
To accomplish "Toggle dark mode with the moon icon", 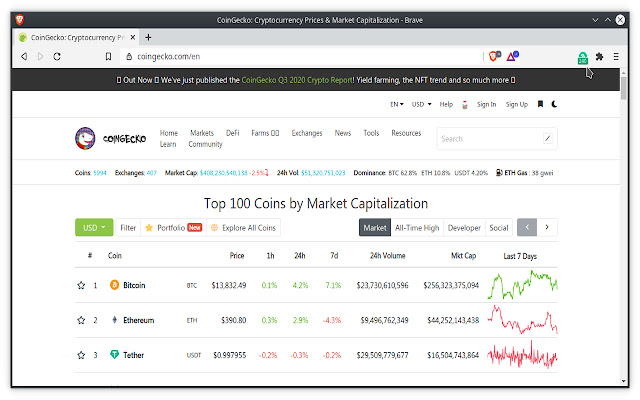I will tap(554, 104).
